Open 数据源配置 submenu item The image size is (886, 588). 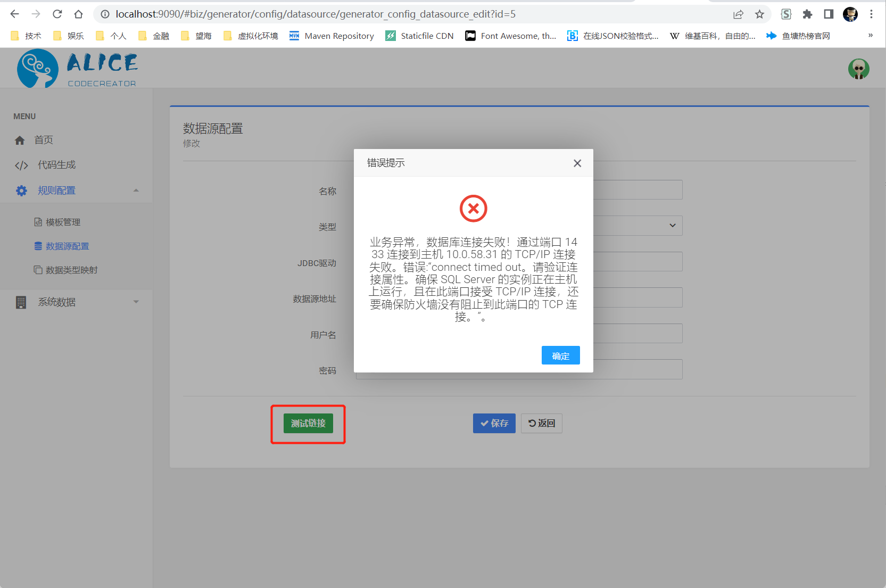point(67,246)
